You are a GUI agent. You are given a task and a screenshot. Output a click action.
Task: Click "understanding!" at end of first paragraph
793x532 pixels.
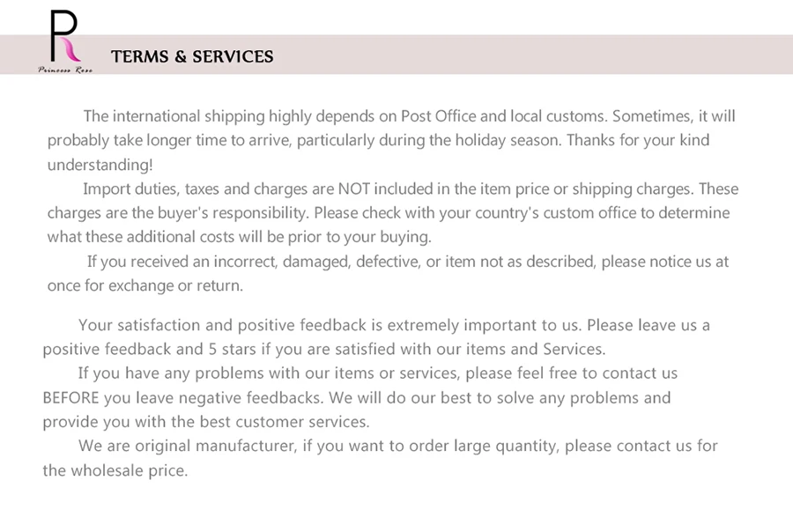click(x=100, y=165)
